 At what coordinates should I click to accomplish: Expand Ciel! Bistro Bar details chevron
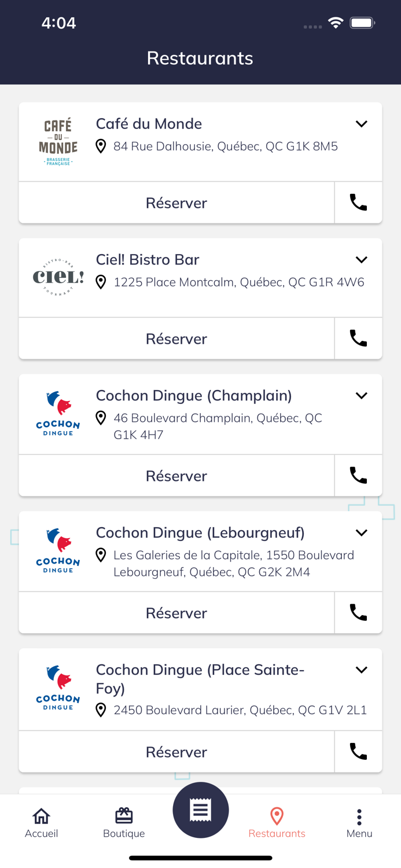pyautogui.click(x=361, y=259)
